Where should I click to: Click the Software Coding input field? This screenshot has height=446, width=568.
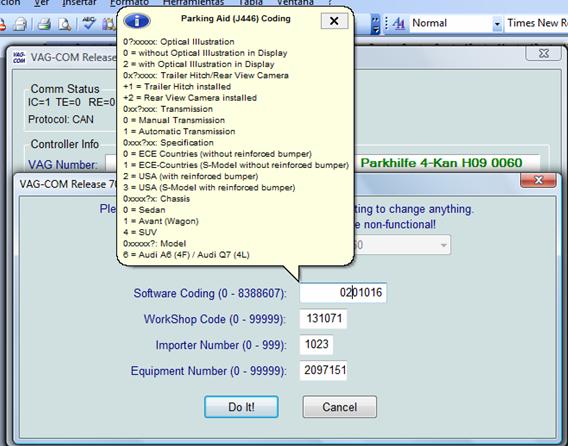(x=343, y=293)
